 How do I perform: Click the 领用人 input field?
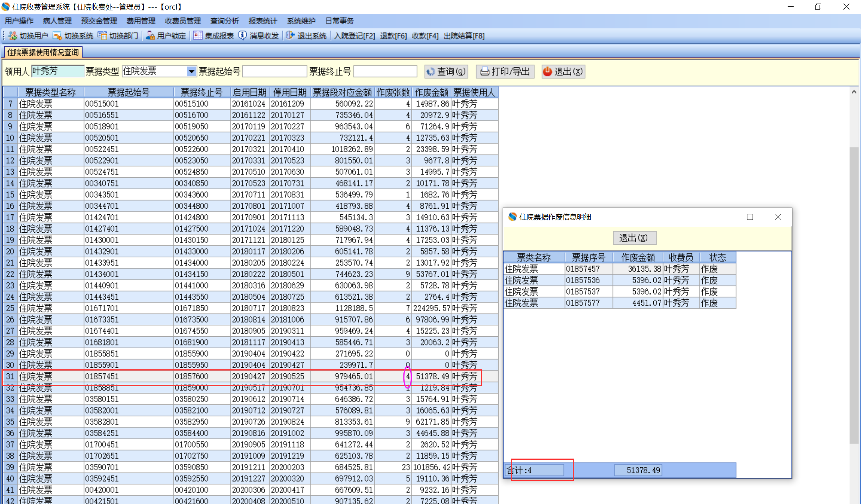[x=58, y=72]
